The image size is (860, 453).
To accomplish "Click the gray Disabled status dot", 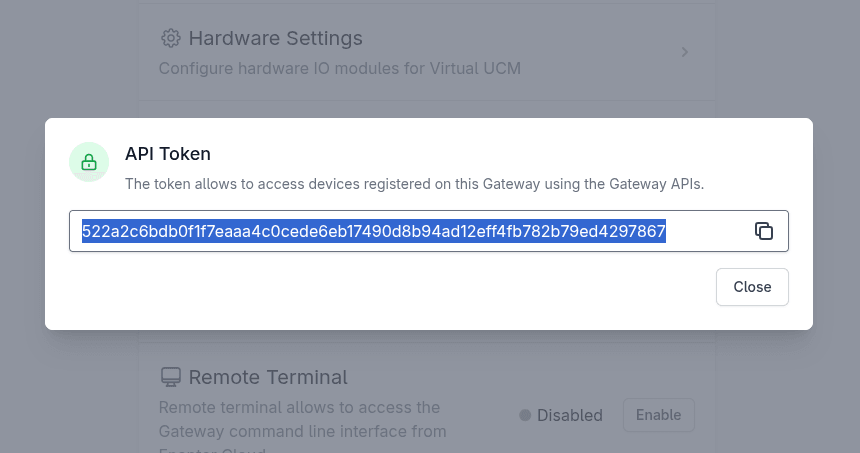I will [x=525, y=415].
